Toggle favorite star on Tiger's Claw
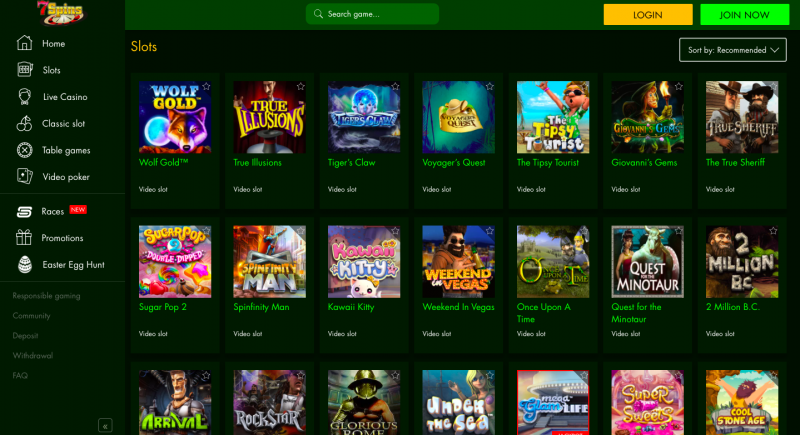 point(395,87)
